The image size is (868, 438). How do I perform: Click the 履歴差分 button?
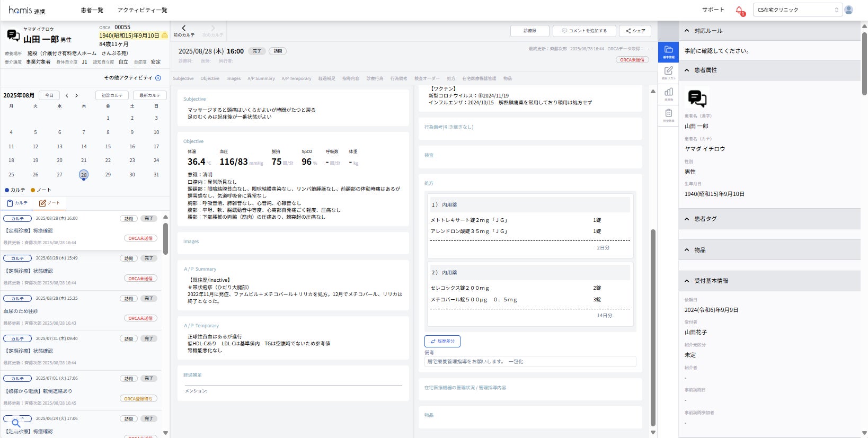[x=442, y=341]
